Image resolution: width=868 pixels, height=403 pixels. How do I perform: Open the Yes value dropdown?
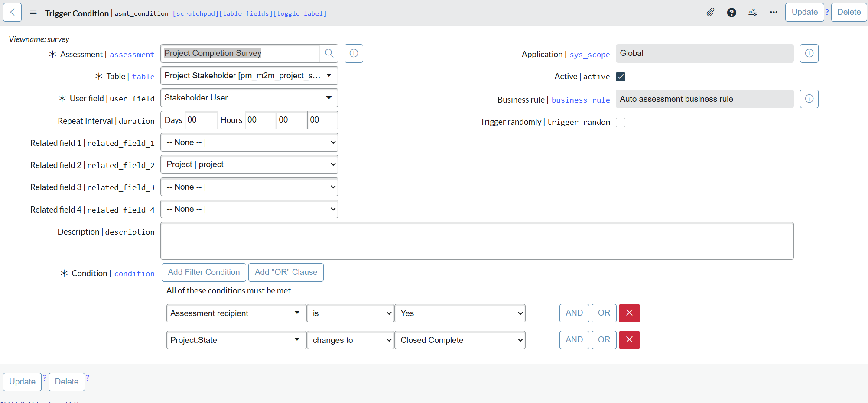coord(460,313)
